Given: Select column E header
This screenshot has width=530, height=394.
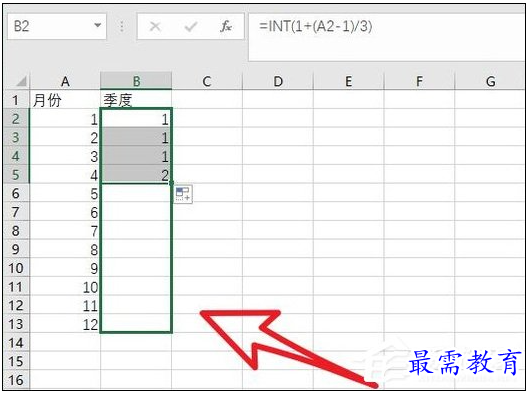Looking at the screenshot, I should coord(348,81).
